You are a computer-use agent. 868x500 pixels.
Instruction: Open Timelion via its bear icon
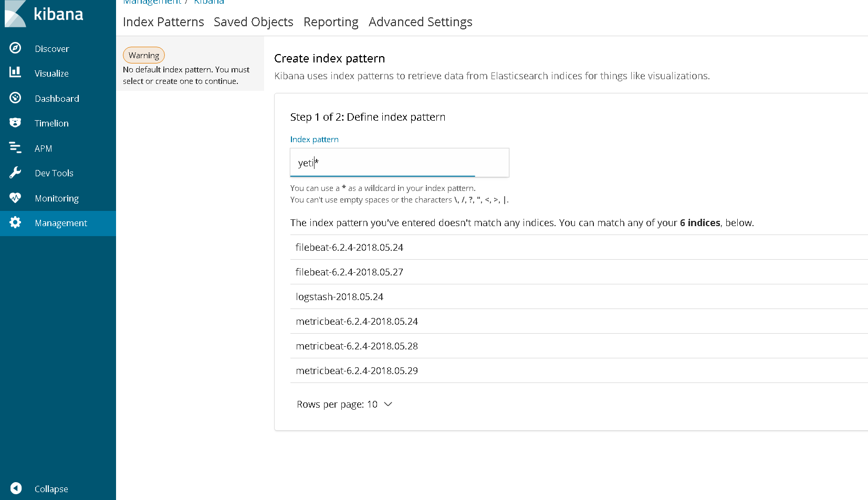[x=15, y=123]
